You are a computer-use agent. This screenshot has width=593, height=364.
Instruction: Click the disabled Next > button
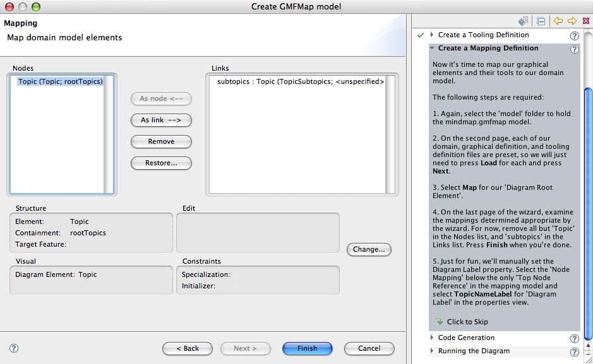(x=246, y=348)
